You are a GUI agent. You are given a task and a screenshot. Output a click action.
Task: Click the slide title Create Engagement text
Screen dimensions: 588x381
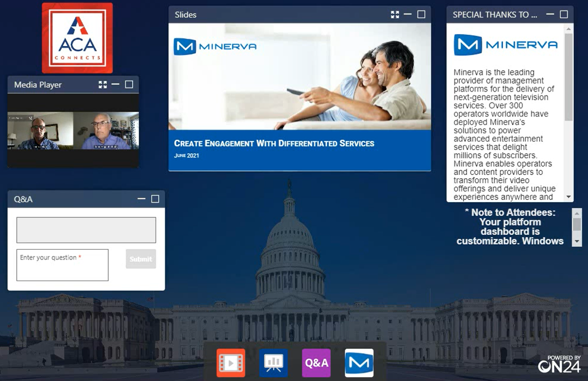(x=274, y=144)
